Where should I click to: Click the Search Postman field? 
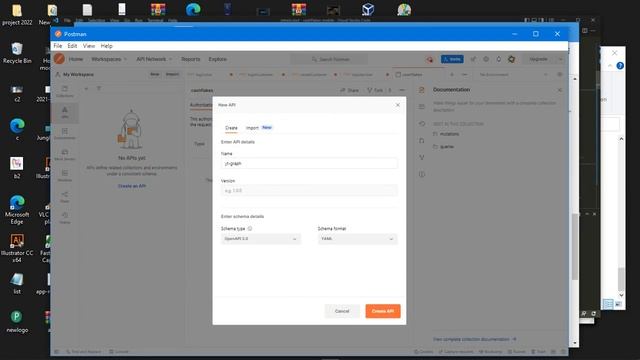coord(329,59)
